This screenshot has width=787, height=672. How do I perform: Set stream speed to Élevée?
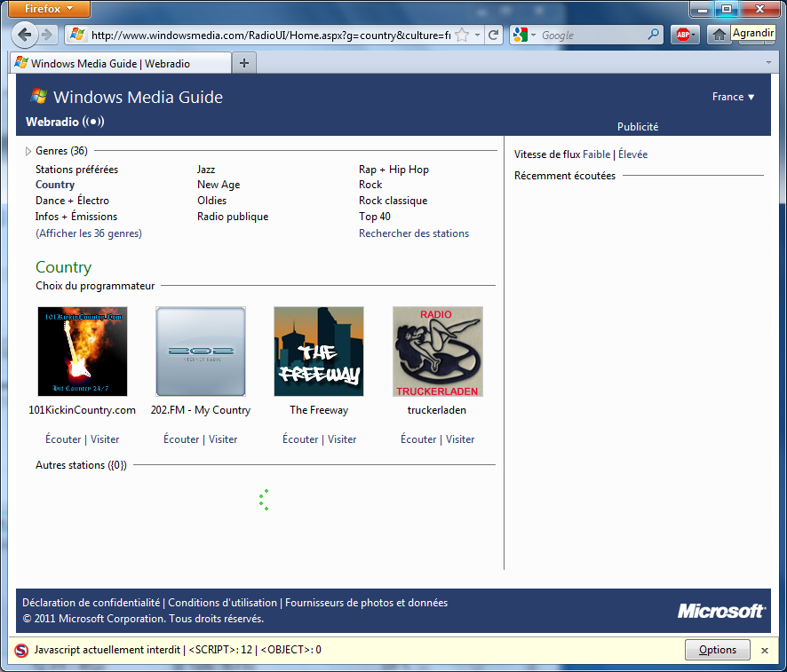tap(632, 154)
